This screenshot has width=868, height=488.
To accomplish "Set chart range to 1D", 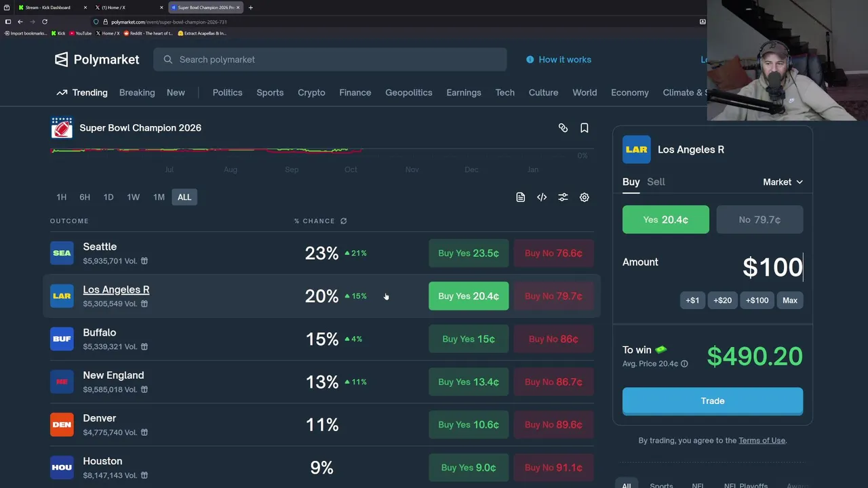I will click(108, 197).
